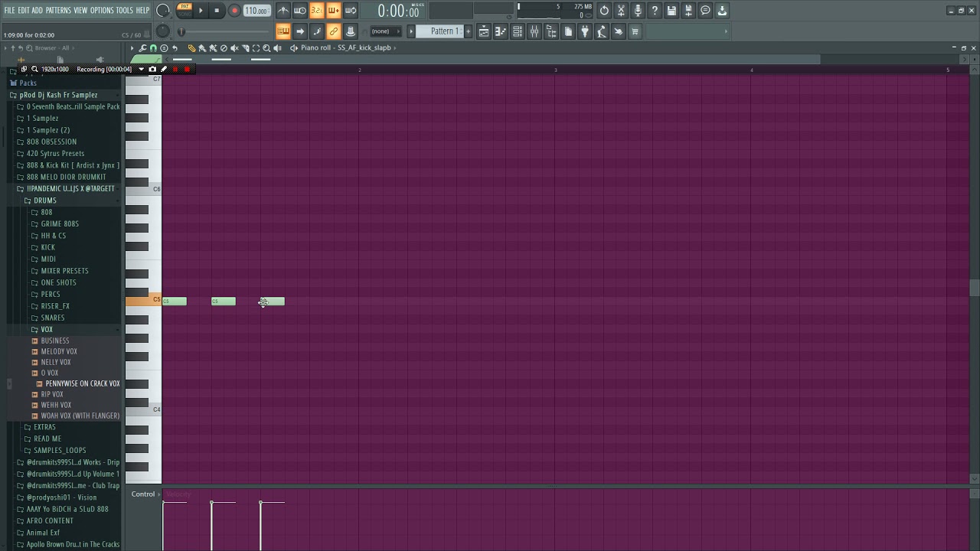Viewport: 980px width, 551px height.
Task: Open the Playlist view
Action: [x=484, y=31]
